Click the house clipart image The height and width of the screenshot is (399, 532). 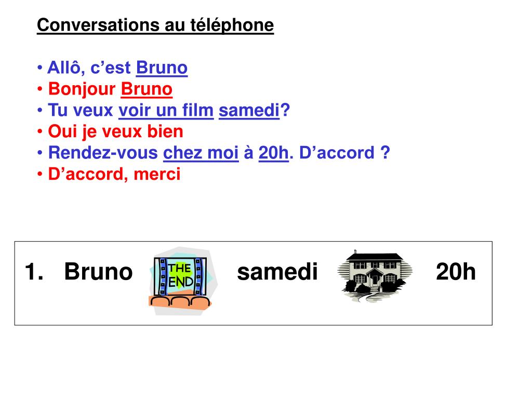click(x=375, y=276)
